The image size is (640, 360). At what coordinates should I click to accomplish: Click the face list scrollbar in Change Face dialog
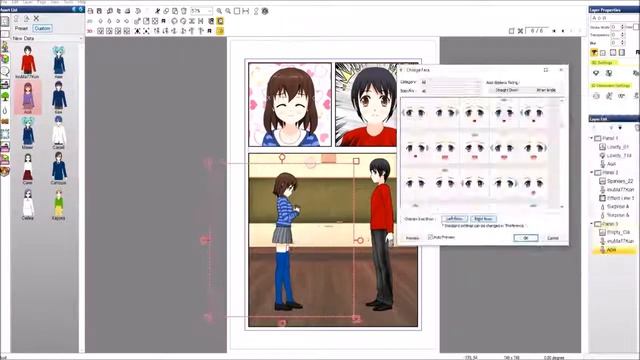(x=563, y=153)
